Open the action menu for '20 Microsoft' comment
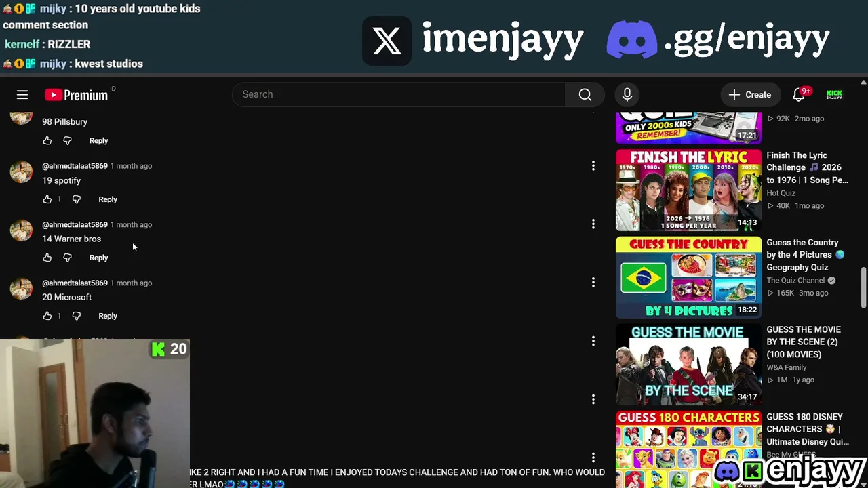 pyautogui.click(x=593, y=282)
